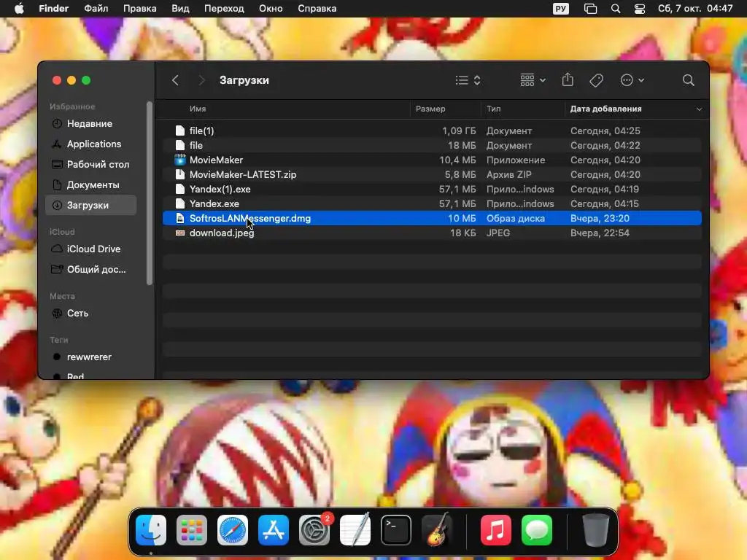This screenshot has height=560, width=747.
Task: Open the list view switcher
Action: coord(468,80)
